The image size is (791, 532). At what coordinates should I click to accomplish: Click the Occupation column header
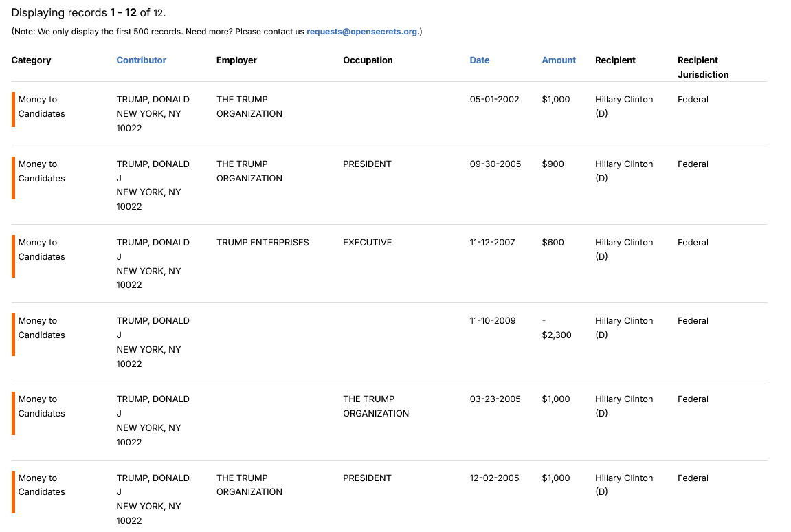(368, 60)
